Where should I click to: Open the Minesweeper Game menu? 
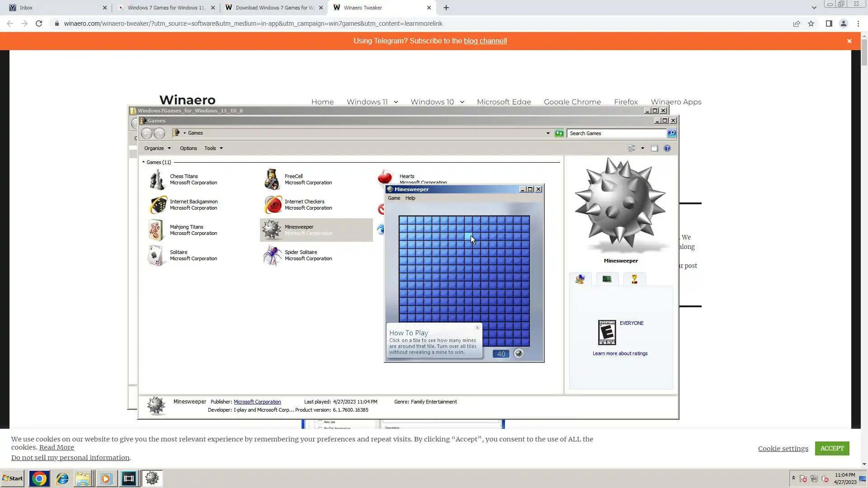coord(394,198)
